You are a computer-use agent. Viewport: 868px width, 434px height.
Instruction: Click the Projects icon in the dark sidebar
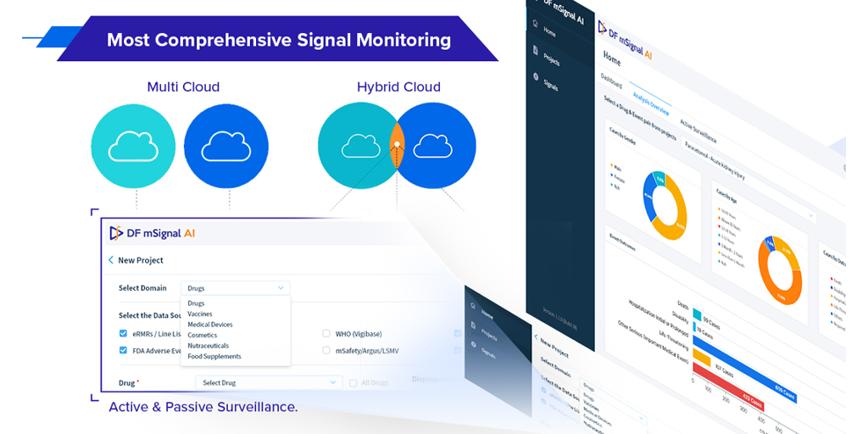[x=535, y=51]
